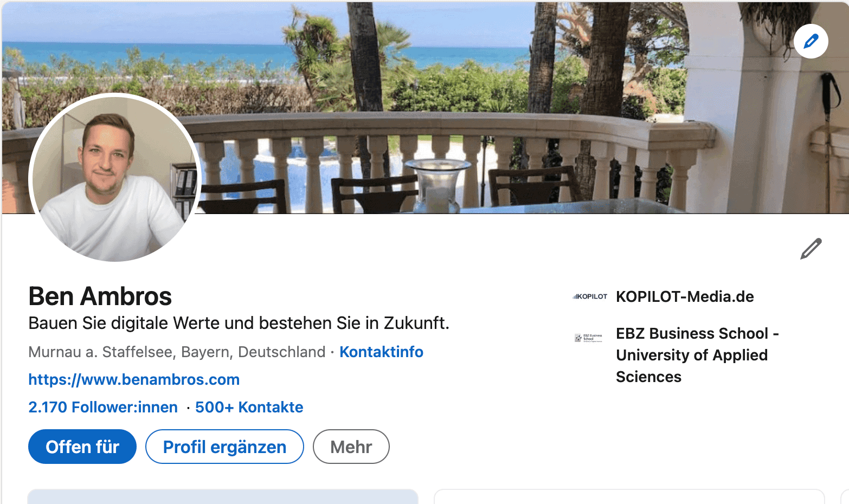
Task: Open the Kontaktinfo link
Action: coord(381,352)
